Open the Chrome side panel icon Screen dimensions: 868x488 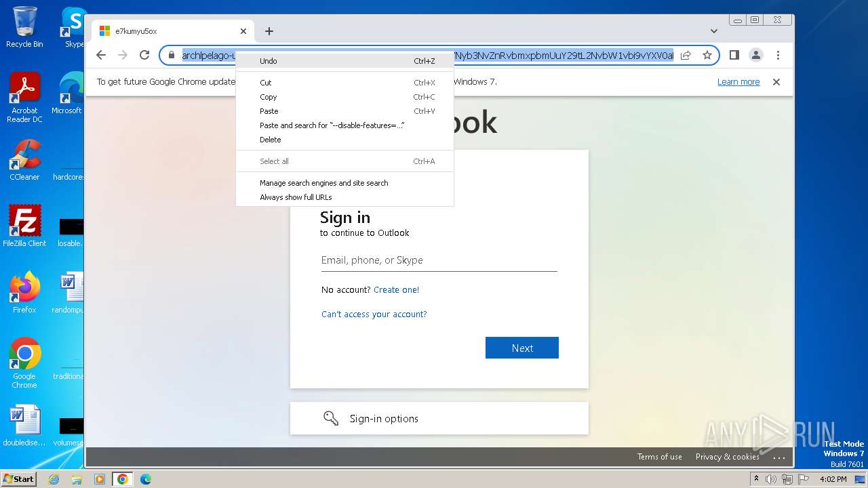[x=734, y=55]
